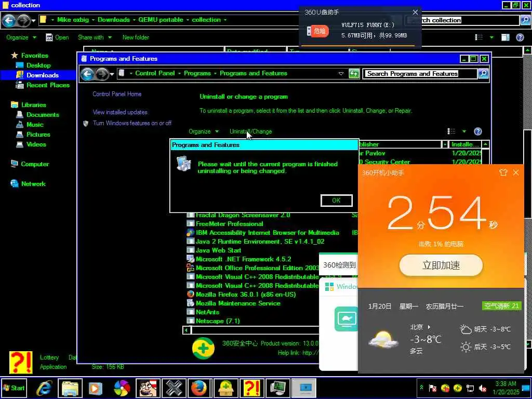
Task: Select the Control Panel breadcrumb
Action: pyautogui.click(x=155, y=73)
